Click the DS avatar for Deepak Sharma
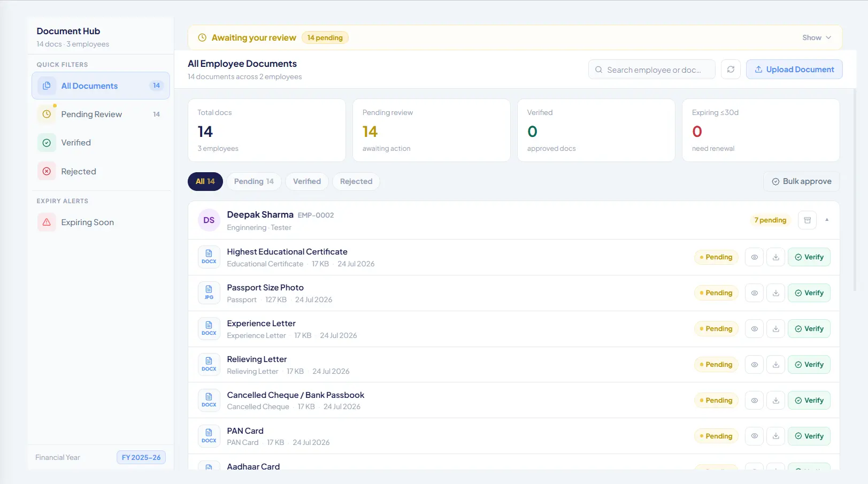This screenshot has width=868, height=484. coord(209,220)
